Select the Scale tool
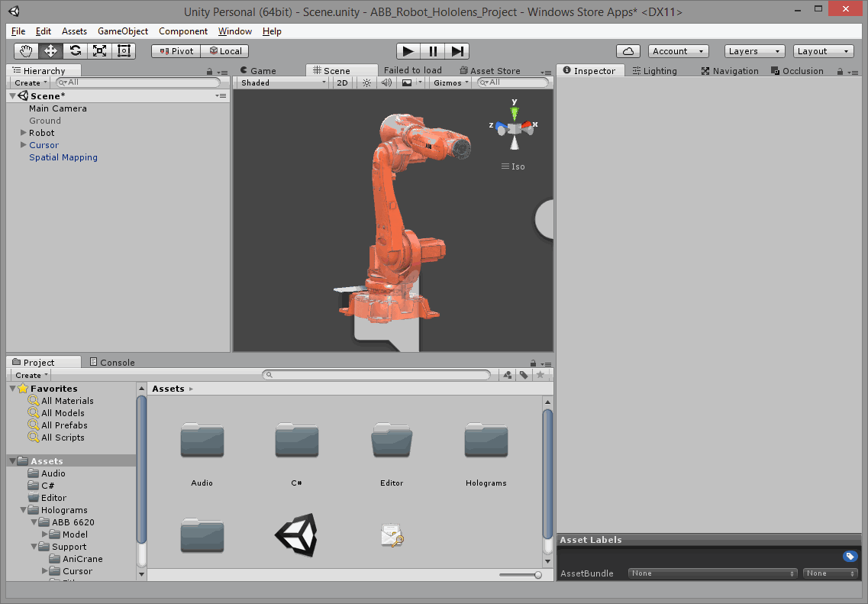Image resolution: width=868 pixels, height=604 pixels. [98, 51]
